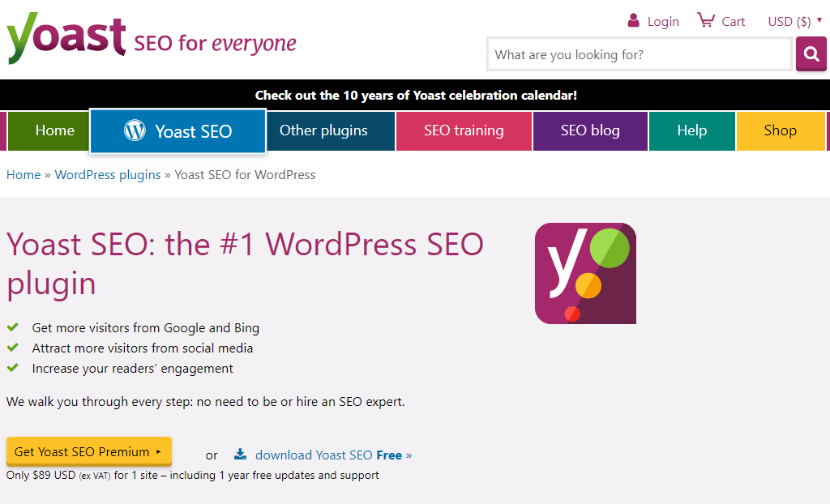Switch to the SEO training tab

(x=464, y=130)
